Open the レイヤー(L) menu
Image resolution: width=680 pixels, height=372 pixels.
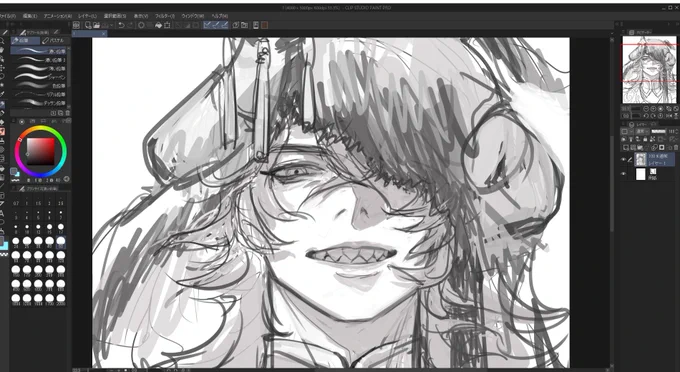88,16
